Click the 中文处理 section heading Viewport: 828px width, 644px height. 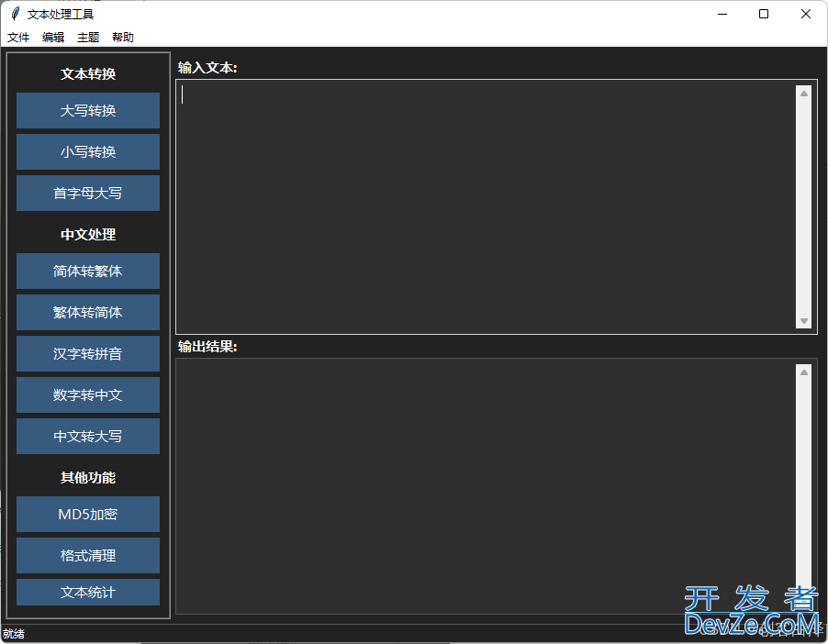pos(87,234)
